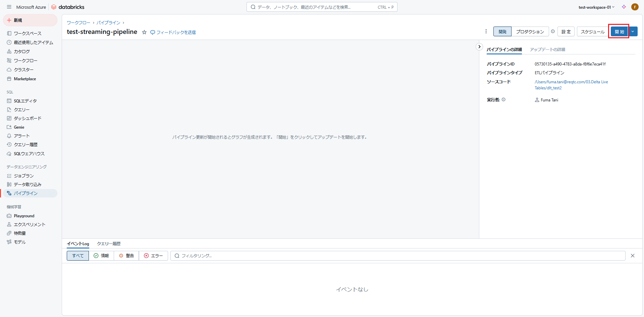Click the info icon next to 実行者
The width and height of the screenshot is (644, 317).
503,100
